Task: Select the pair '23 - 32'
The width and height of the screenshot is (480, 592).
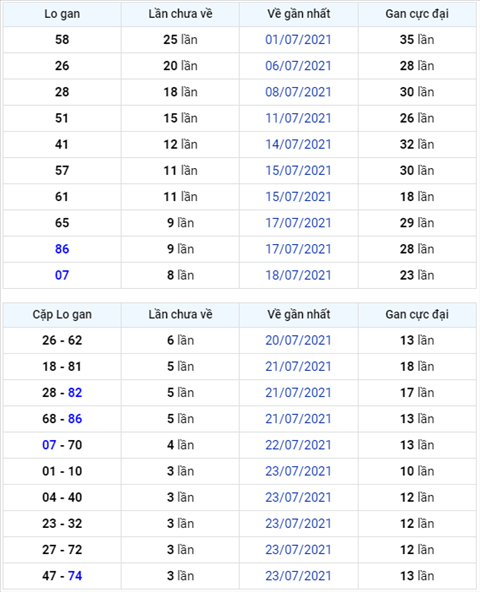Action: [62, 523]
